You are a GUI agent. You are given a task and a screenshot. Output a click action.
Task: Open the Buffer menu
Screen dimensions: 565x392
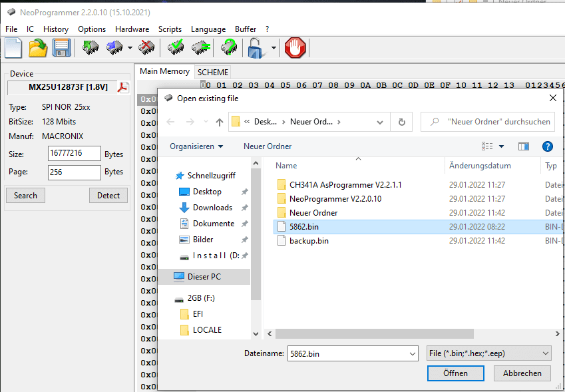tap(246, 29)
